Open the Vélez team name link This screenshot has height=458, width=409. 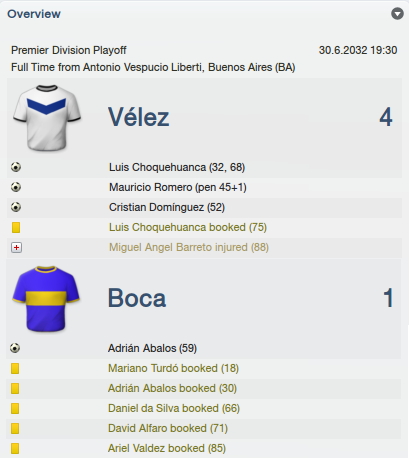pyautogui.click(x=139, y=117)
